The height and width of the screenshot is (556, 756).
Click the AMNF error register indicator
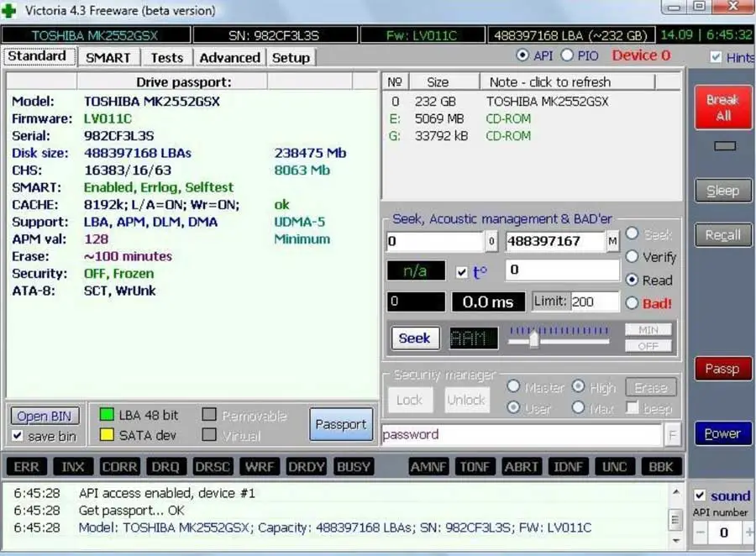click(x=428, y=467)
